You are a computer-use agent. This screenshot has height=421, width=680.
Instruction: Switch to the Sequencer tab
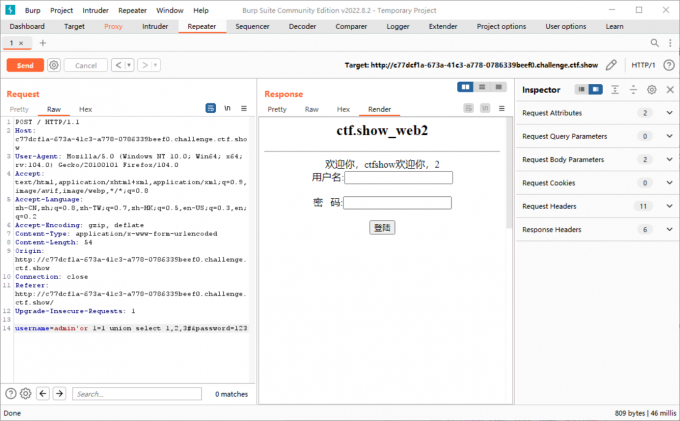coord(252,26)
